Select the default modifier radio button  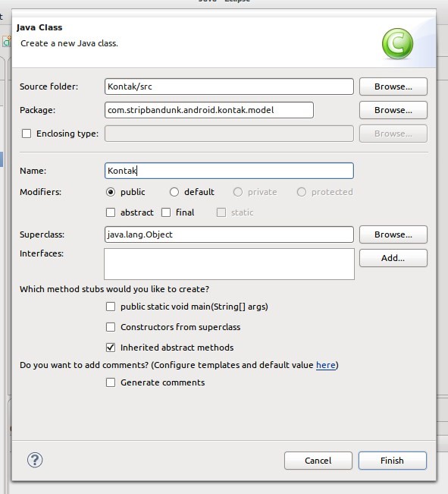(x=174, y=192)
